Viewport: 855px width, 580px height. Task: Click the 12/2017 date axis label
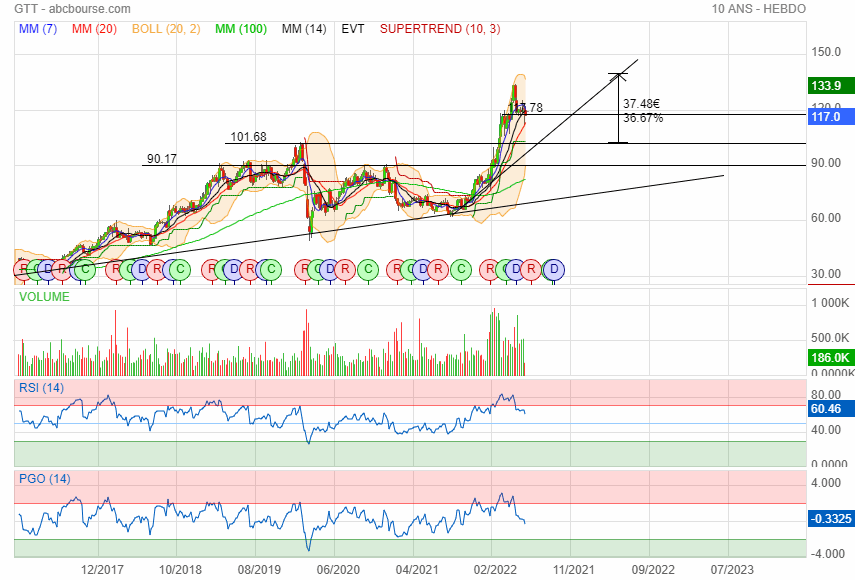coord(102,570)
